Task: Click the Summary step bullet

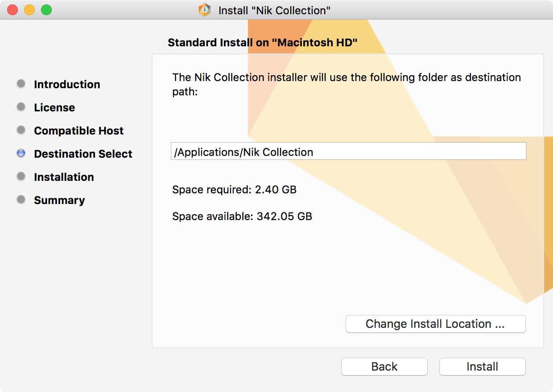Action: pyautogui.click(x=21, y=200)
